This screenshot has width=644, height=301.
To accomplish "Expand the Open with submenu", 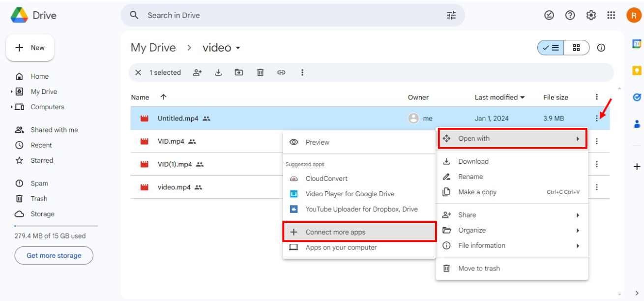I will [x=512, y=138].
